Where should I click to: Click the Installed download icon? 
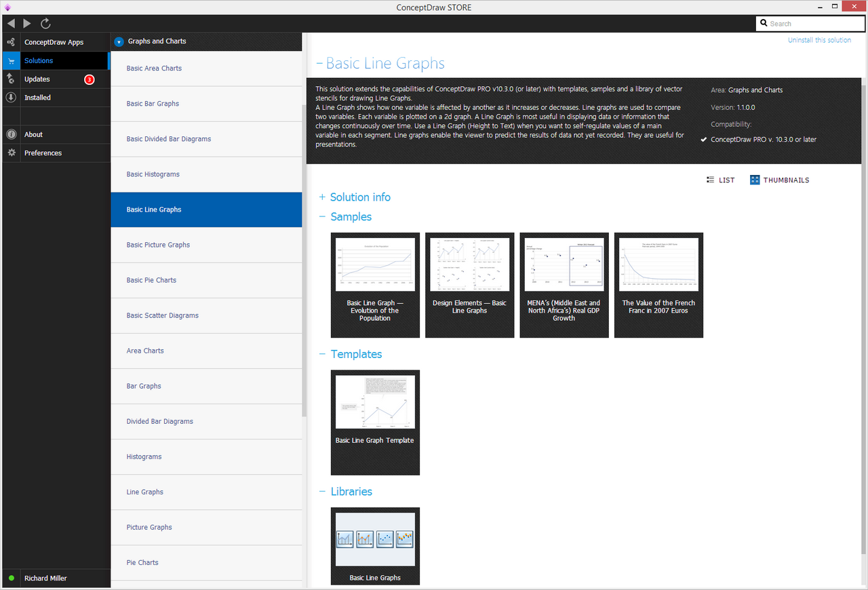click(11, 98)
